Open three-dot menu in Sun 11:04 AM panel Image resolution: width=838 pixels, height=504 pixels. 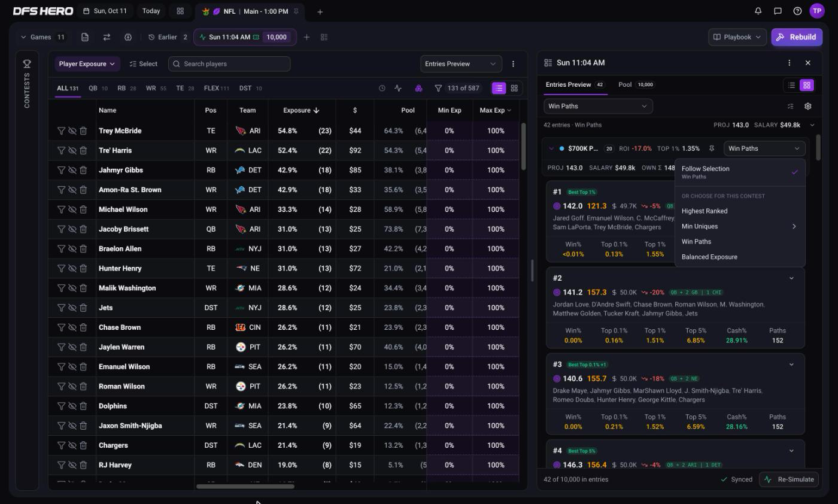point(789,63)
